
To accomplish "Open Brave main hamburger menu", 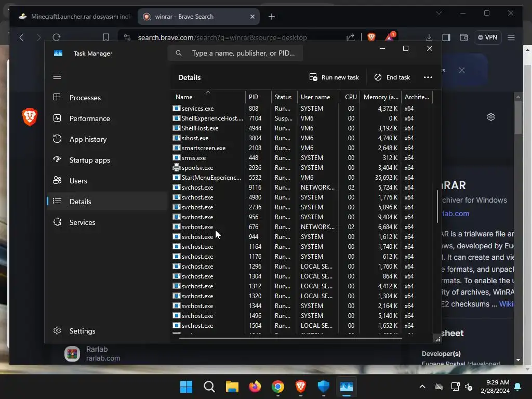I will [x=511, y=37].
